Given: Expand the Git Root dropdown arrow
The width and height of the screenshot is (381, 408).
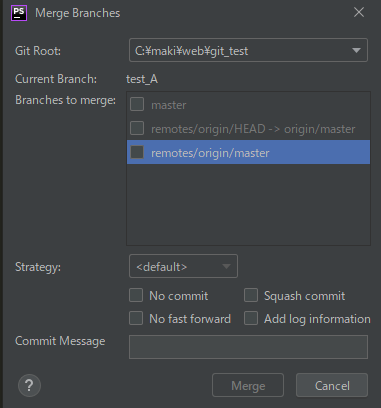Looking at the screenshot, I should click(356, 50).
